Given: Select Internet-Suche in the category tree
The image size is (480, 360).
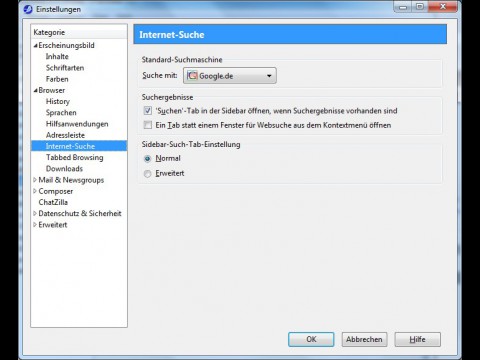Looking at the screenshot, I should (79, 146).
